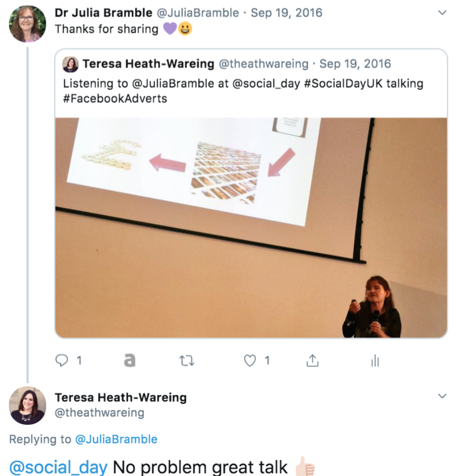Expand Julia Bramble tweet options chevron
The width and height of the screenshot is (456, 476).
[442, 13]
